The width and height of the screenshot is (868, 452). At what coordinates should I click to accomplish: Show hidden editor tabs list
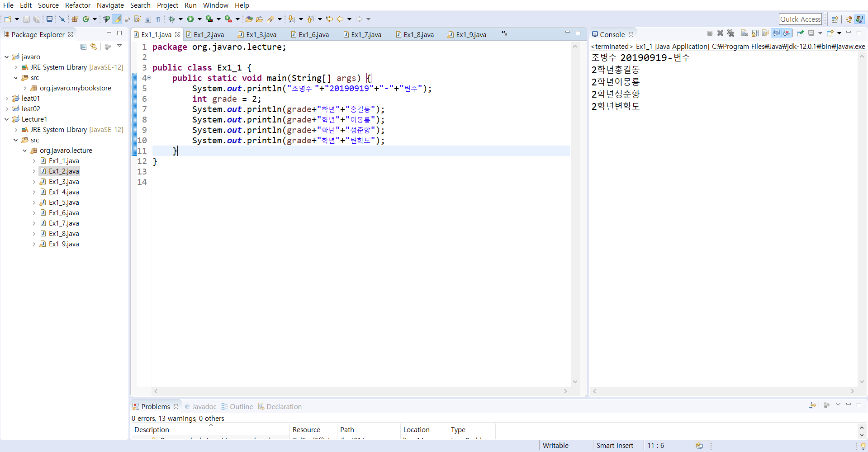[x=504, y=34]
